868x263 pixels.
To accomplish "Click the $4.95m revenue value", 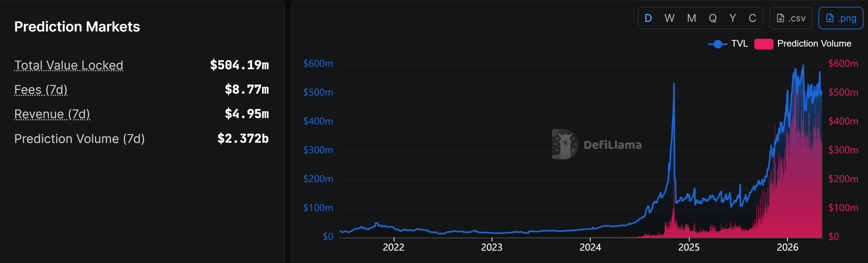I will [x=247, y=114].
